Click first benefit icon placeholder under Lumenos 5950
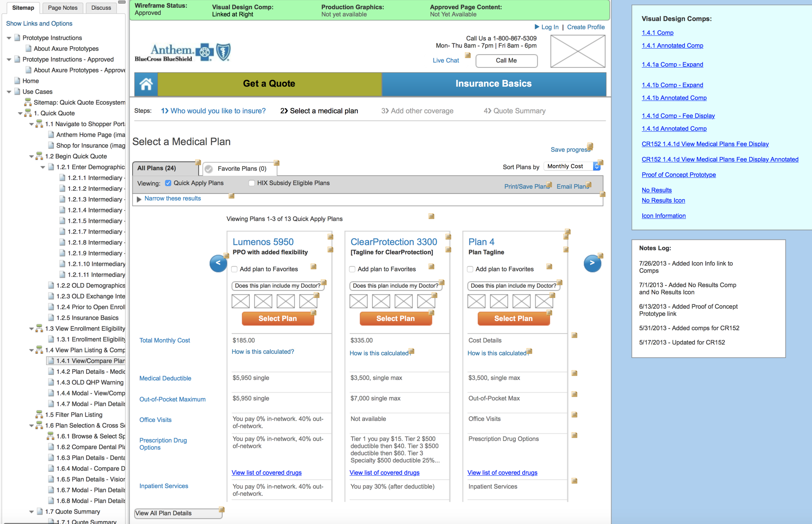The image size is (812, 524). coord(240,301)
